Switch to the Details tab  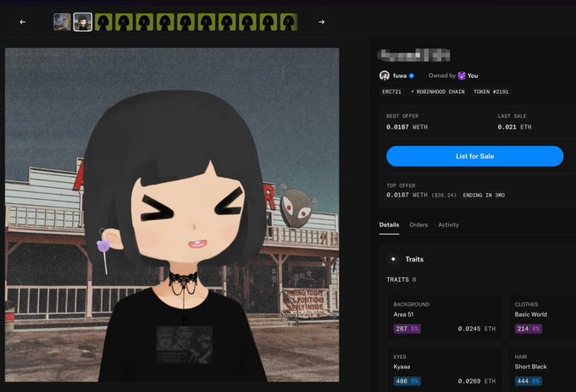pyautogui.click(x=389, y=224)
